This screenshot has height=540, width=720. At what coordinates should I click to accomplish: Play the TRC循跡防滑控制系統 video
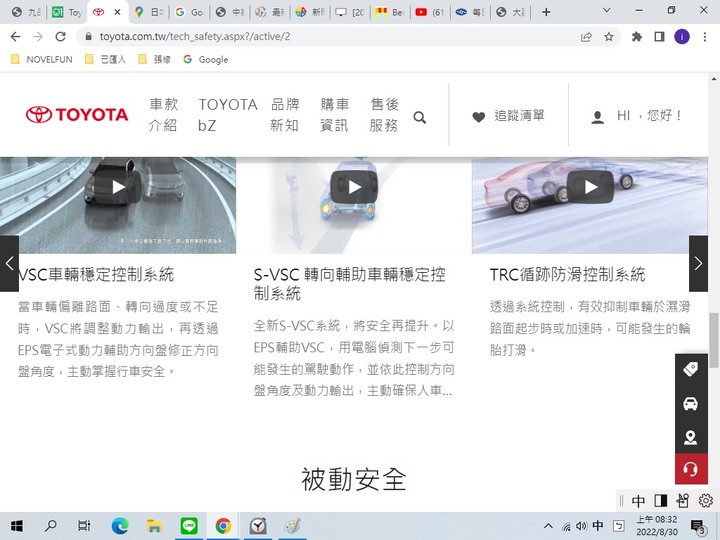590,187
